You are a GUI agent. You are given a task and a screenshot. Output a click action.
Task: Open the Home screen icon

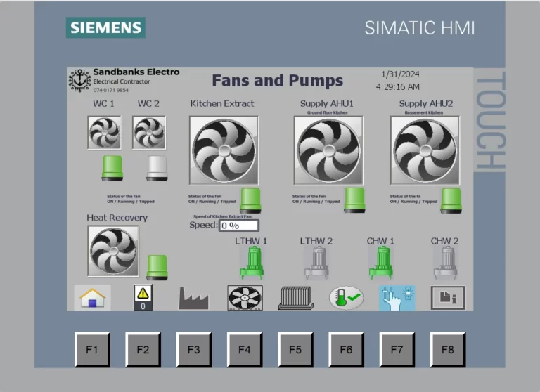(x=92, y=297)
